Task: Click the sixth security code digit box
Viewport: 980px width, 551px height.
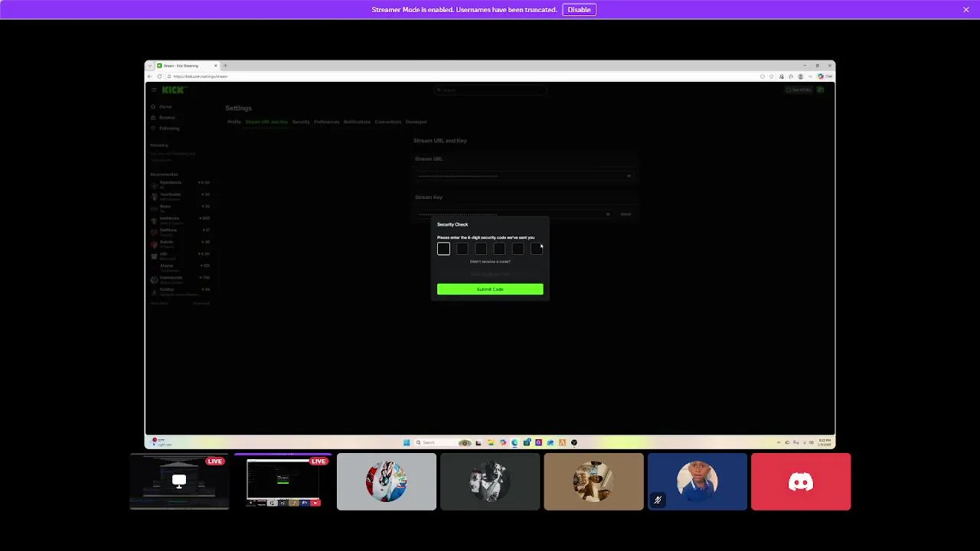Action: (x=537, y=249)
